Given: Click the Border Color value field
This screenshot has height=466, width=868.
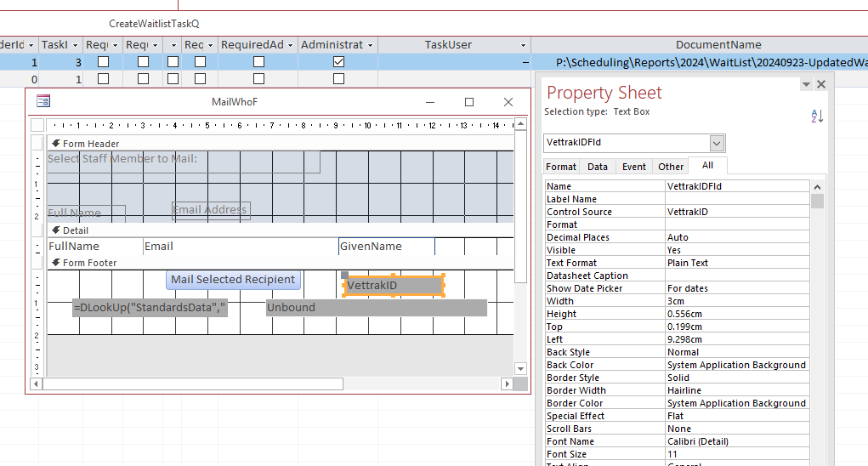Looking at the screenshot, I should point(737,403).
